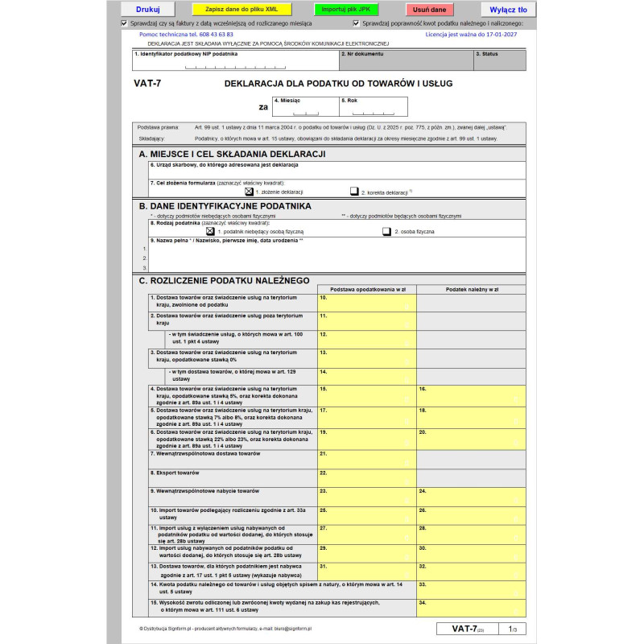644x644 pixels.
Task: Save data with Zapisz dane do pliku XML
Action: click(x=242, y=10)
